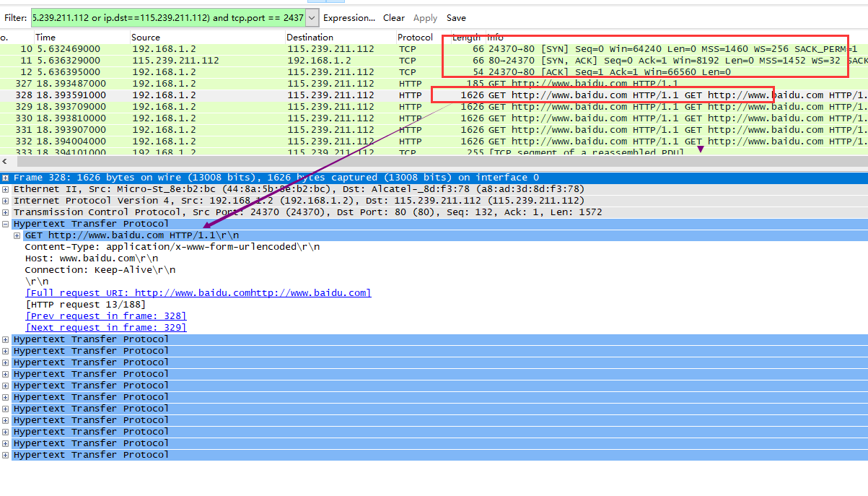Collapse the opened Hypertext Transfer Protocol section
The image size is (868, 496).
[x=6, y=224]
